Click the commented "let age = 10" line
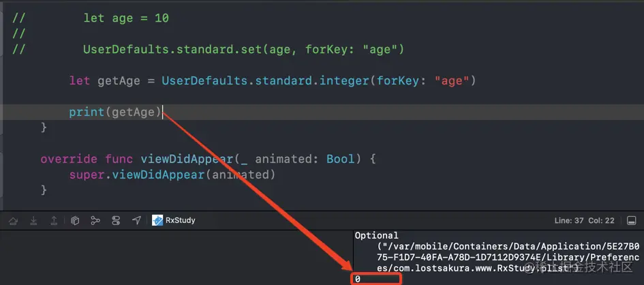Image resolution: width=644 pixels, height=285 pixels. point(126,18)
